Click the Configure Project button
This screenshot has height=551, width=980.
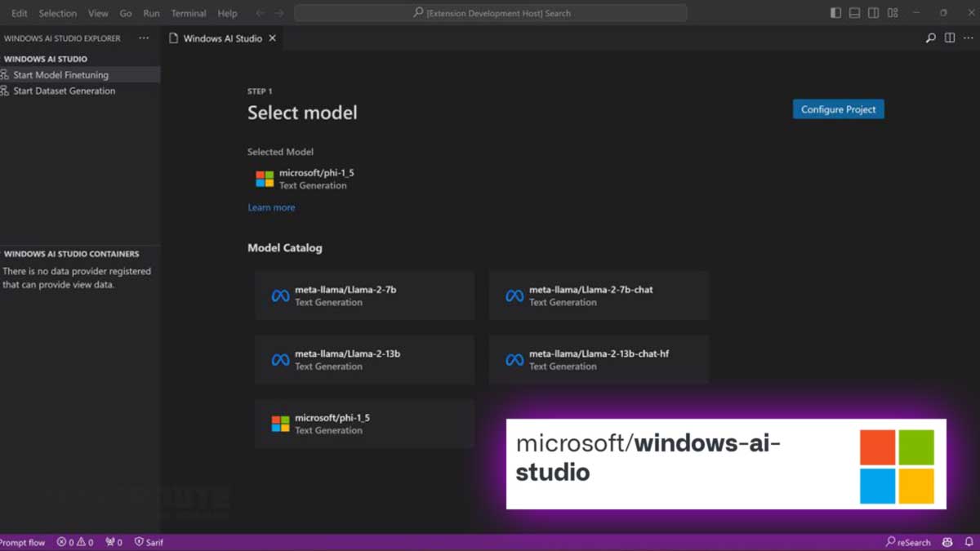[838, 109]
